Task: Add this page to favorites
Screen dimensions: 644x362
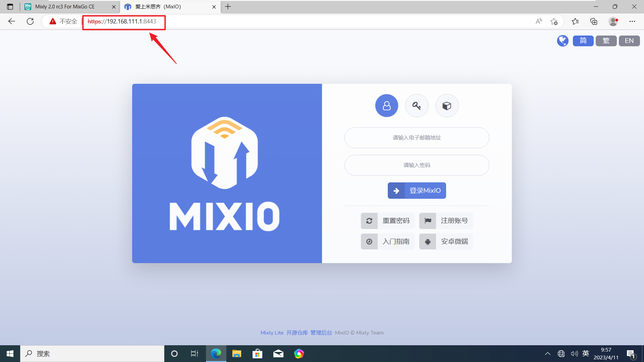Action: click(x=554, y=21)
